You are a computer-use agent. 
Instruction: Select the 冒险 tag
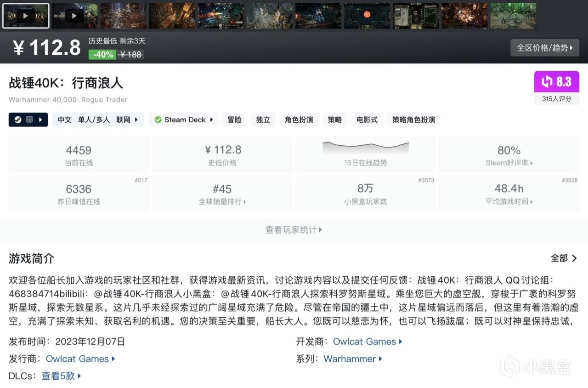pyautogui.click(x=235, y=120)
